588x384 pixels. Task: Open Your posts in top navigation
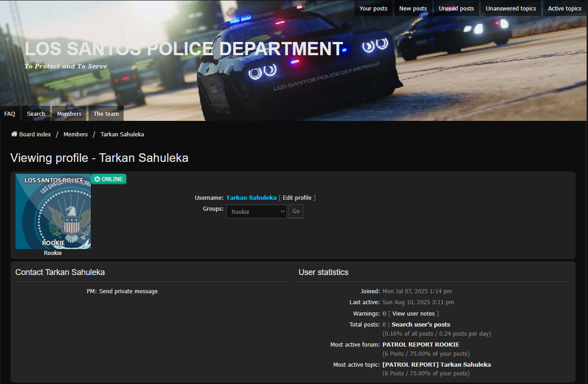(x=373, y=8)
